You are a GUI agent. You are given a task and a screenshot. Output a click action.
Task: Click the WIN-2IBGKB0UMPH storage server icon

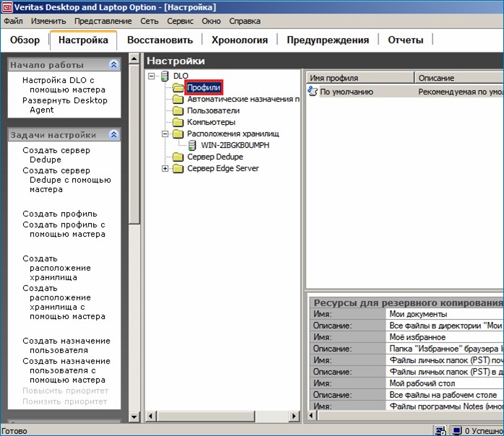pos(192,145)
